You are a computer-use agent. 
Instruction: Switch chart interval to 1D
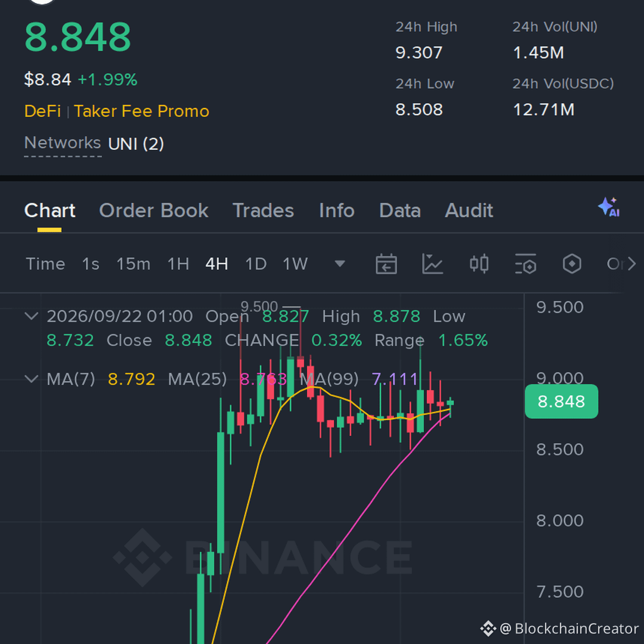tap(256, 264)
